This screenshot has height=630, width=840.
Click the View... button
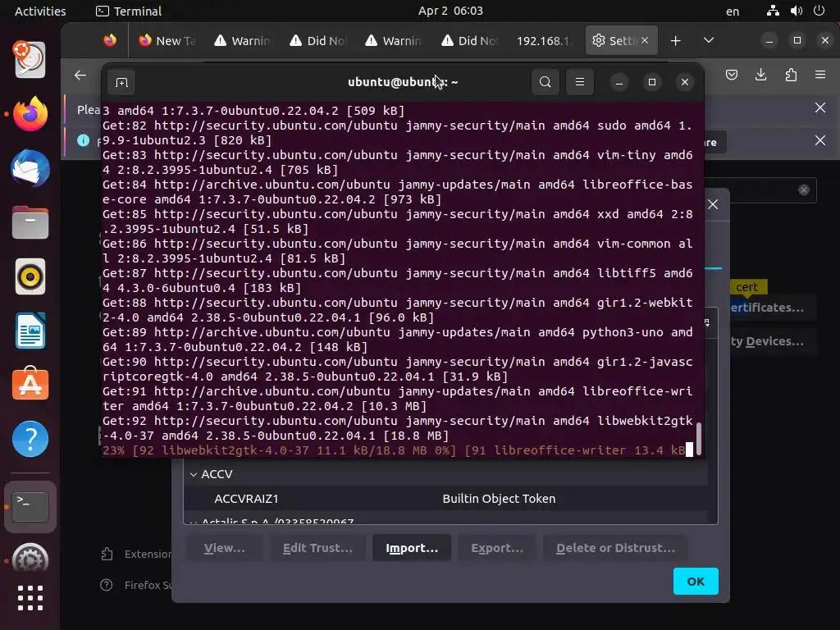click(x=225, y=548)
